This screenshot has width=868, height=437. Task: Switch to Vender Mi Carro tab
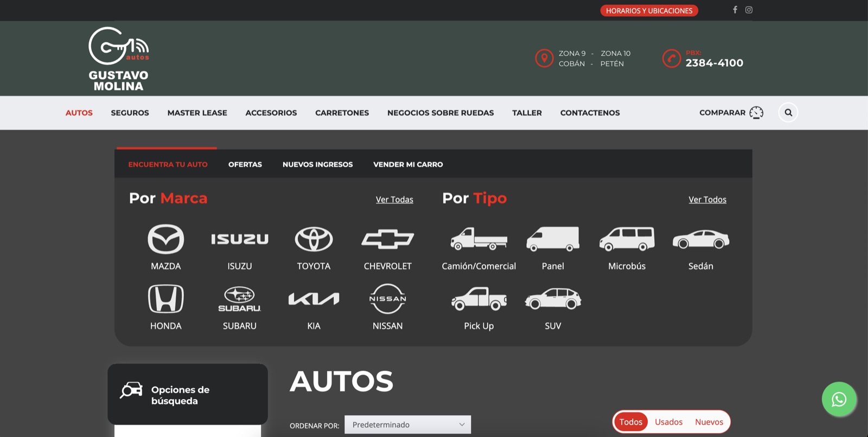[x=408, y=164]
